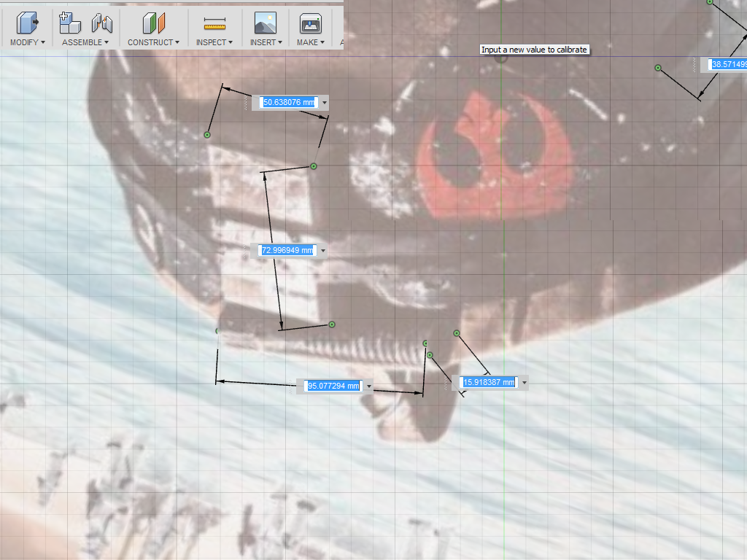Click grip handle left of 15.918387 field
Image resolution: width=747 pixels, height=560 pixels.
click(x=446, y=382)
